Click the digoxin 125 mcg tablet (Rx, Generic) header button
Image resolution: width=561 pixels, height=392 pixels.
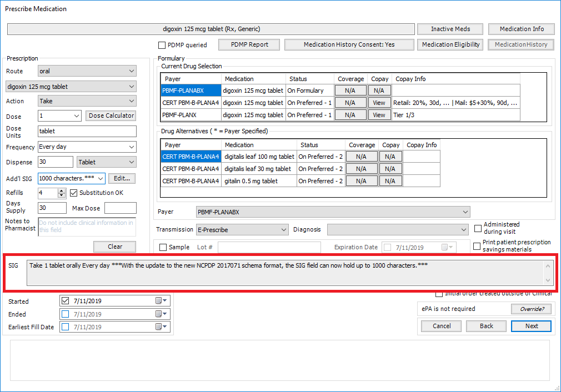(x=211, y=29)
